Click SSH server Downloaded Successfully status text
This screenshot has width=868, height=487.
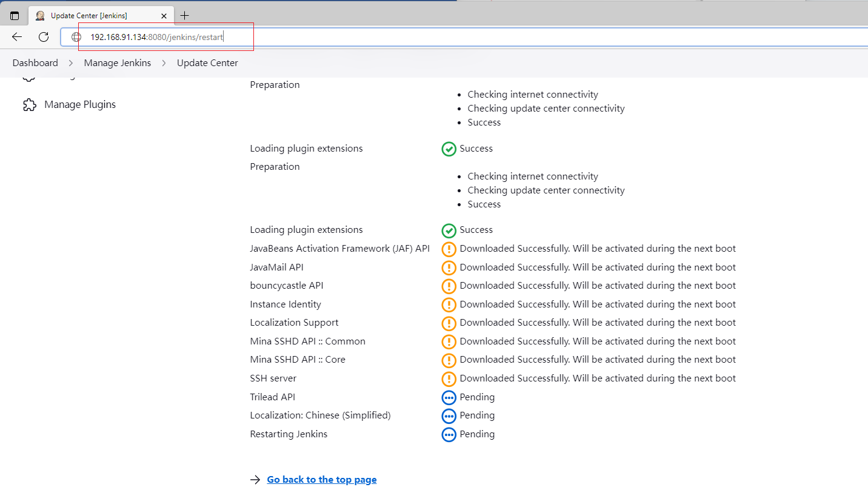598,378
